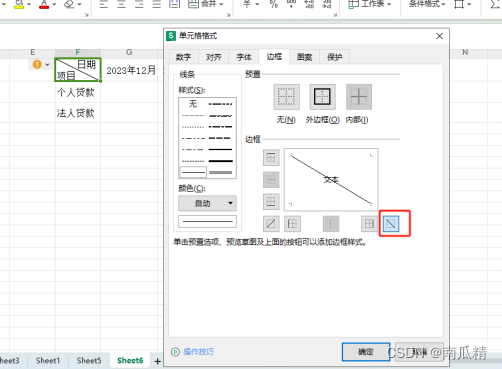The image size is (502, 369).
Task: Switch to the 图案 tab
Action: click(304, 57)
